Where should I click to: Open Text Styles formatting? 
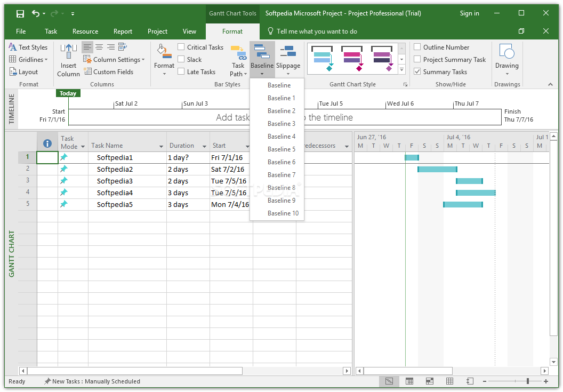click(x=28, y=47)
